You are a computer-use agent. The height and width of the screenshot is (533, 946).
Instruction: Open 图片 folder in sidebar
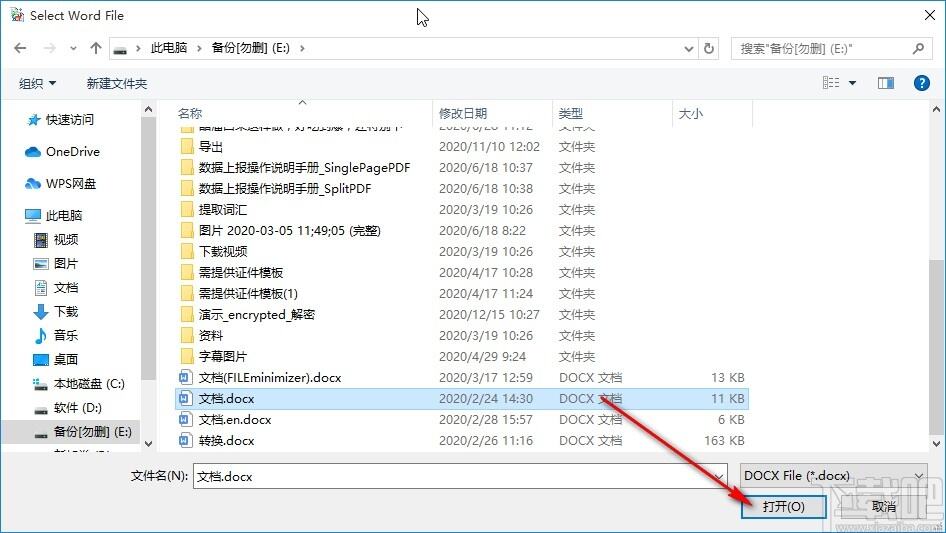(x=56, y=264)
